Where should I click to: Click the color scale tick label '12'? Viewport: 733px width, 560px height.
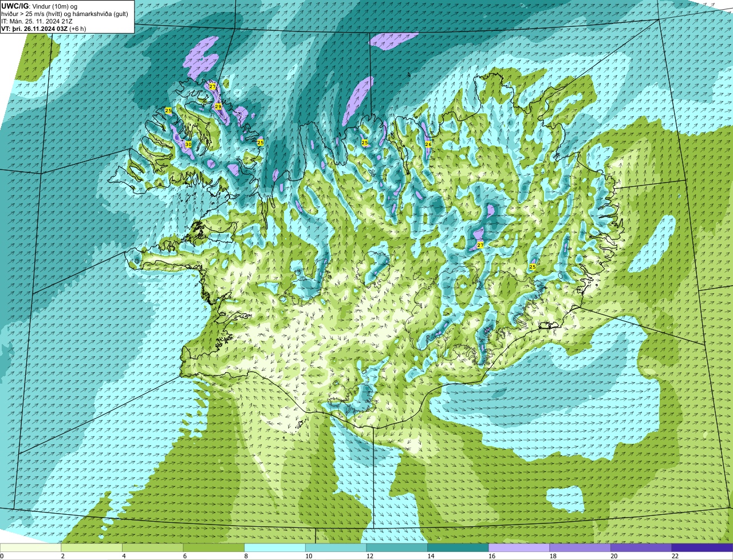coord(370,556)
